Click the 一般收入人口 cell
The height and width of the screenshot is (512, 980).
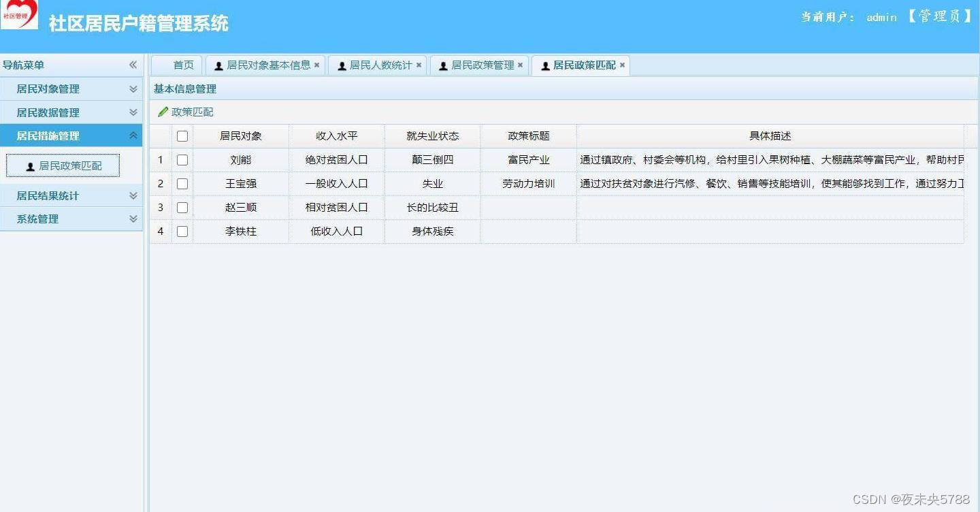coord(337,184)
